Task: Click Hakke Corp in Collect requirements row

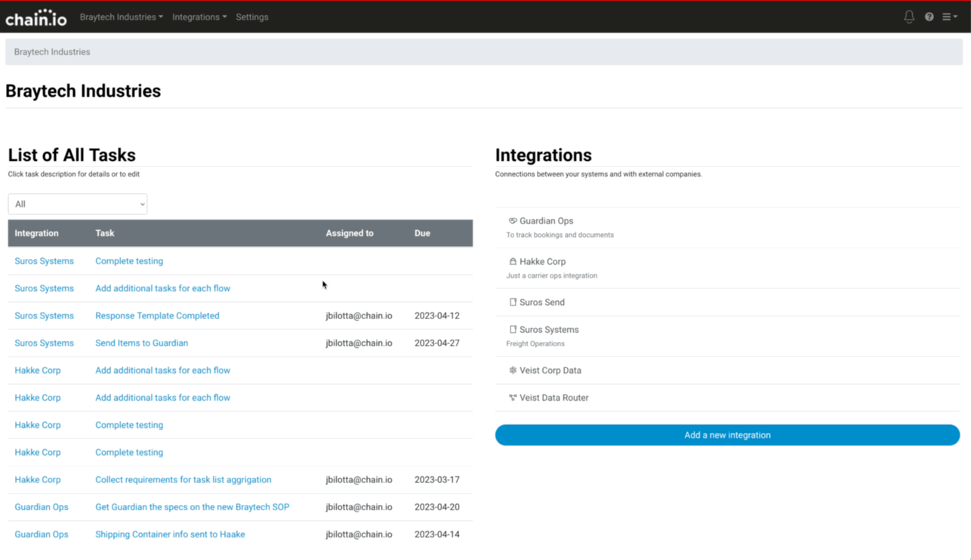Action: click(x=38, y=479)
